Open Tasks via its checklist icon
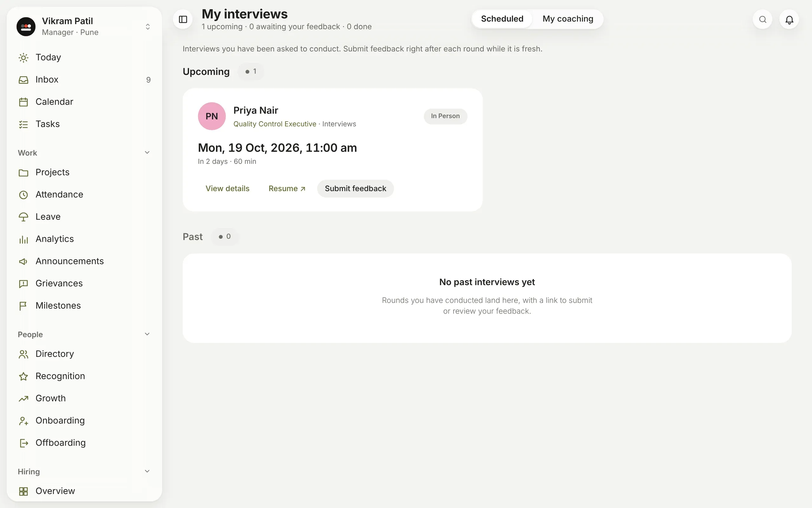 pos(23,124)
